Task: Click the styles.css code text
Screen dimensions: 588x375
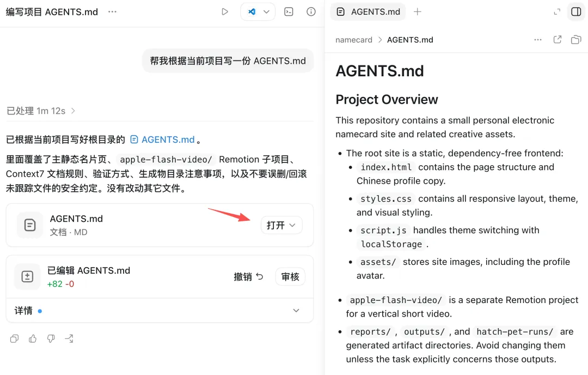Action: [x=386, y=198]
